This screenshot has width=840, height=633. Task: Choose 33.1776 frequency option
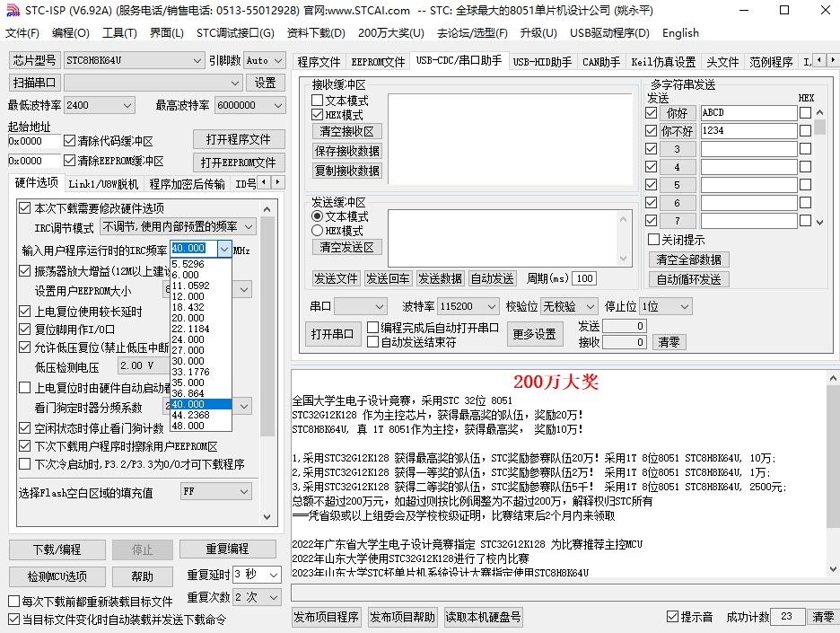point(201,372)
